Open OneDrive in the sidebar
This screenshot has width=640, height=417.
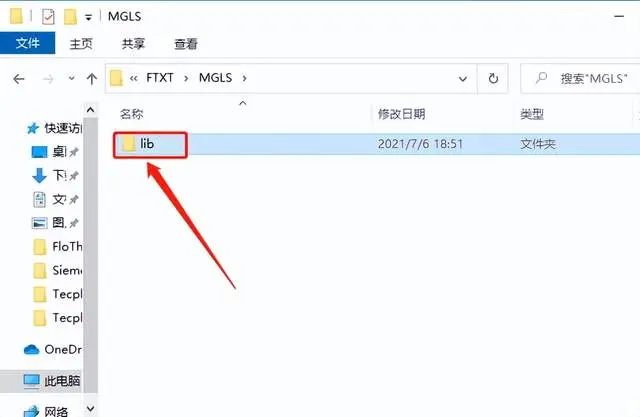[x=53, y=349]
